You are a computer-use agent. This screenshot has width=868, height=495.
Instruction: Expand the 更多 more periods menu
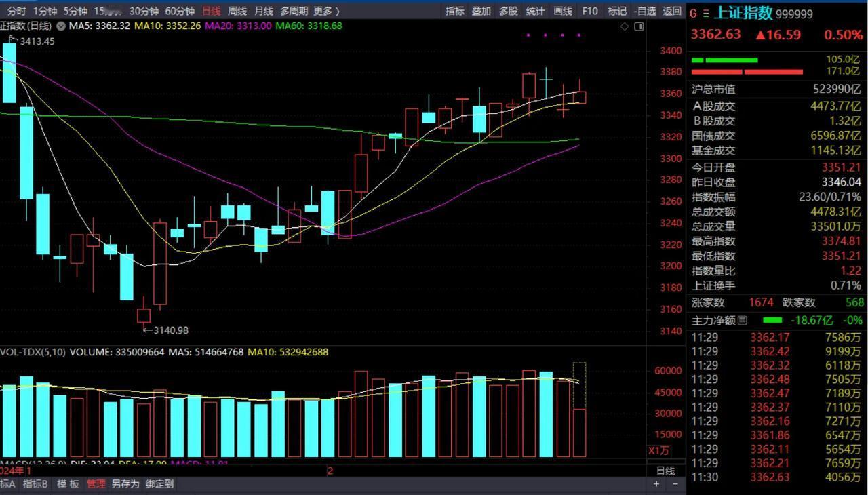click(327, 11)
